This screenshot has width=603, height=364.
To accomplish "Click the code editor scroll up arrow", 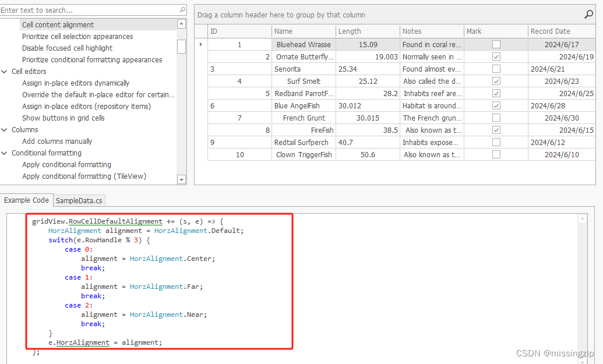I will pyautogui.click(x=582, y=219).
